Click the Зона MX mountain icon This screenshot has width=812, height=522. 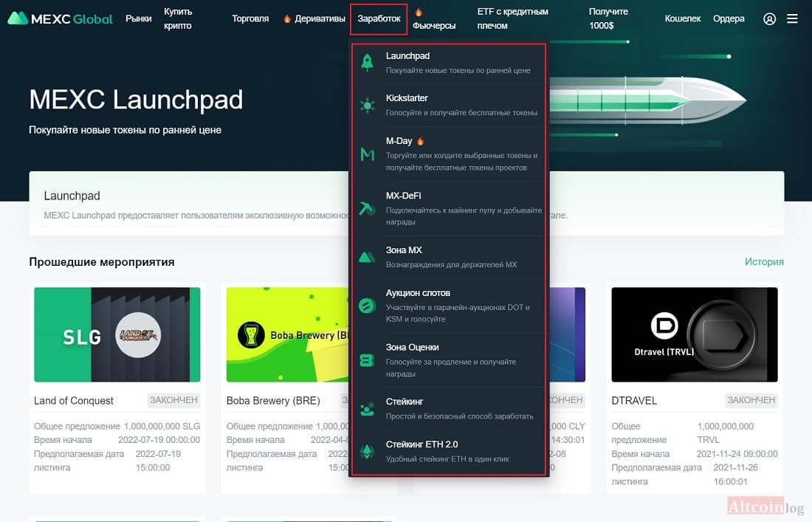367,258
